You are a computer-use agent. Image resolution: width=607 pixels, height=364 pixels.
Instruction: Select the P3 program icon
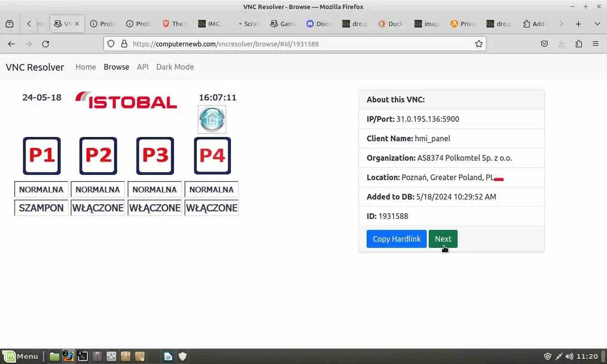tap(155, 155)
